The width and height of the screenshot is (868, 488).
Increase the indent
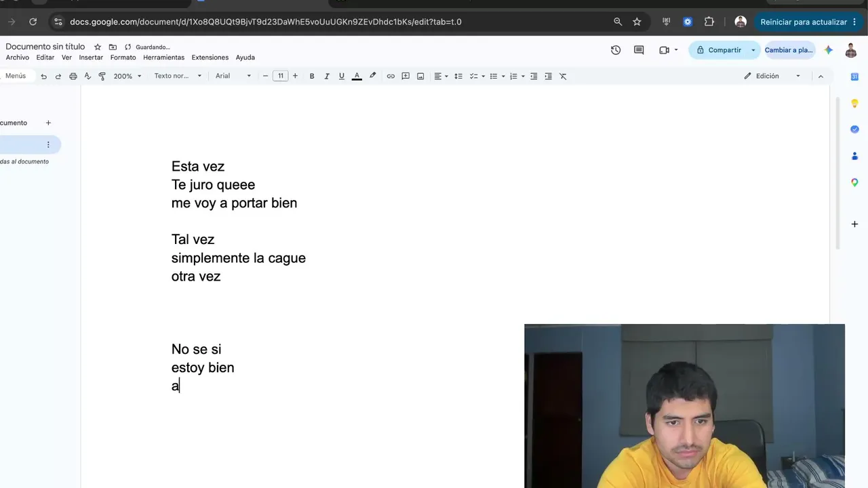548,76
